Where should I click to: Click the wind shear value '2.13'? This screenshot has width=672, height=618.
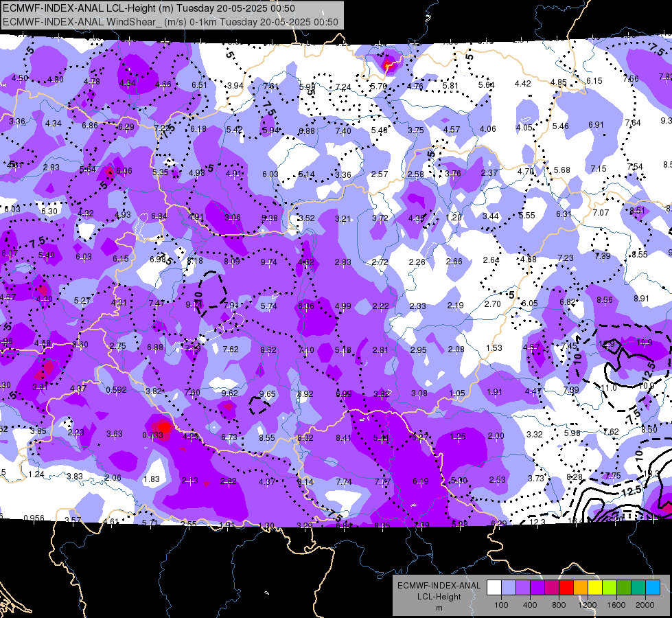(x=190, y=481)
